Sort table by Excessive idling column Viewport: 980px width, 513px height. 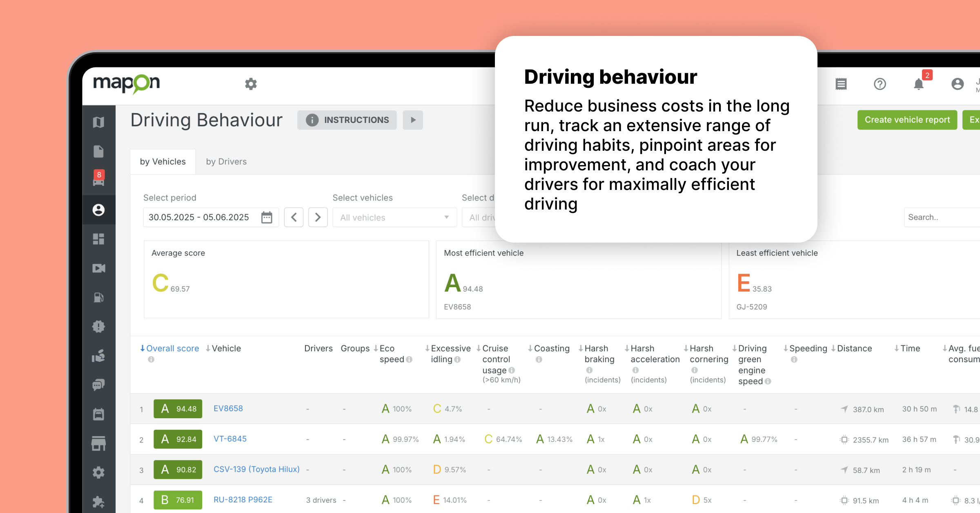coord(450,348)
